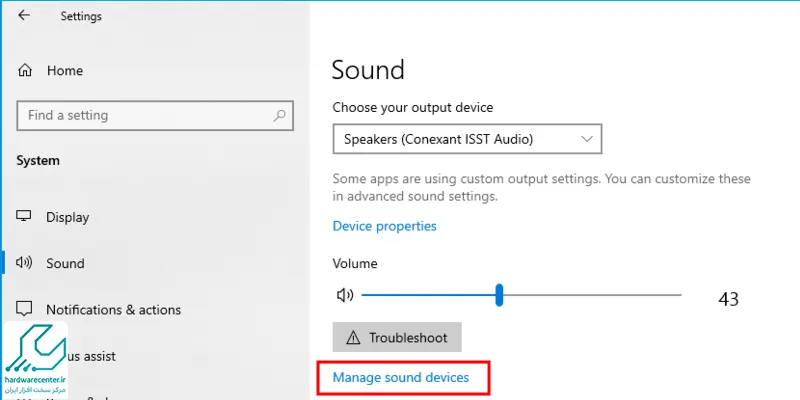This screenshot has width=800, height=400.
Task: Click the Find a setting search box
Action: click(155, 115)
